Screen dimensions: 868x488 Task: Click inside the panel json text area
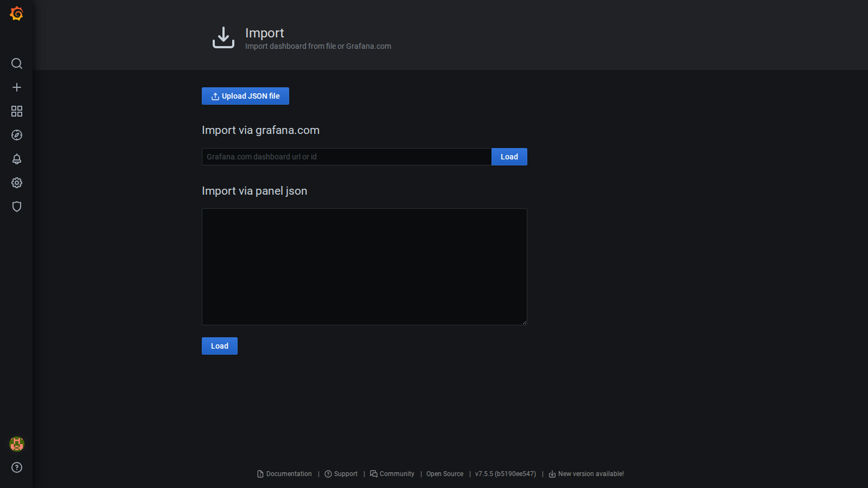[x=365, y=267]
